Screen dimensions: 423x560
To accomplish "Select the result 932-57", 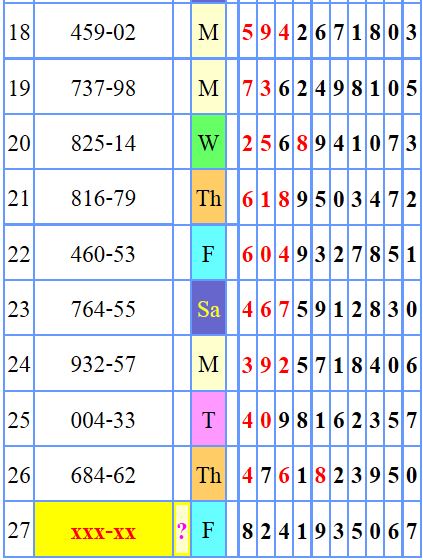I will click(103, 364).
